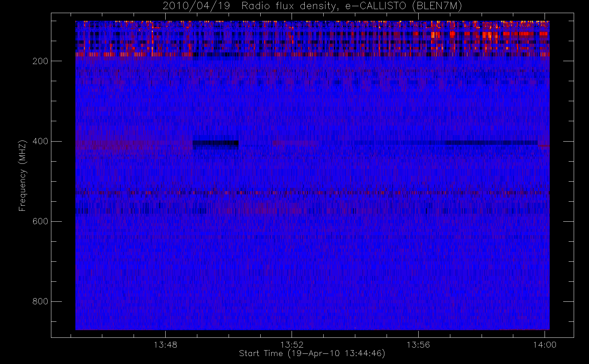Click the 13:52 time tick label
Viewport: 589px width, 364px height.
tap(292, 345)
